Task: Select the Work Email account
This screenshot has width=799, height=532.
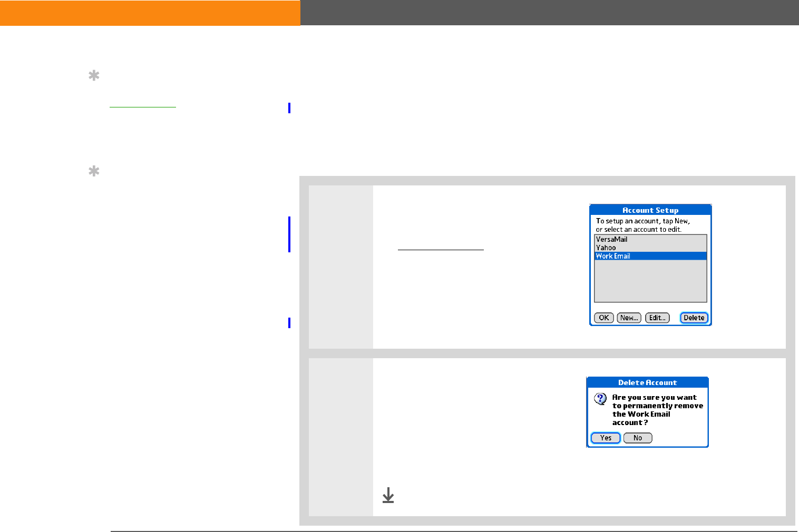Action: tap(650, 256)
